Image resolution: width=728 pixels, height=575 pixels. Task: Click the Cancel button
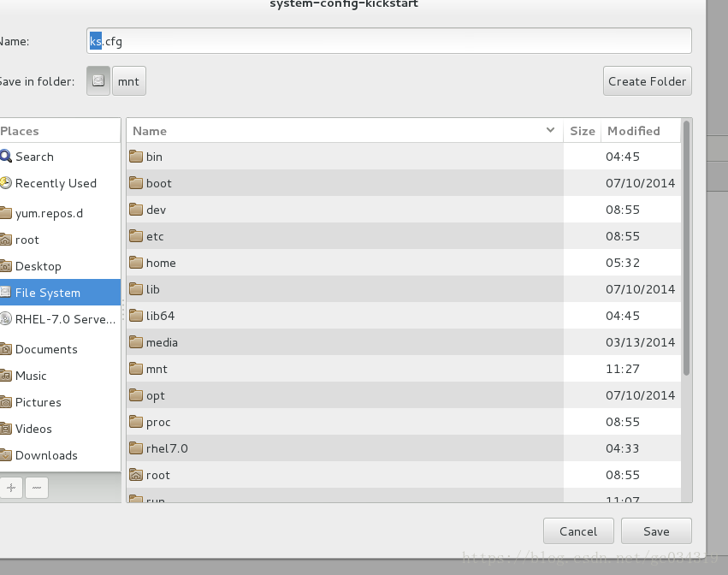(578, 531)
